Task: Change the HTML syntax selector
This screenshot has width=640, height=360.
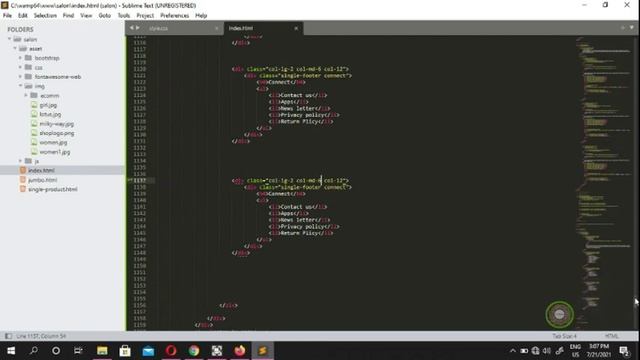Action: pyautogui.click(x=611, y=336)
